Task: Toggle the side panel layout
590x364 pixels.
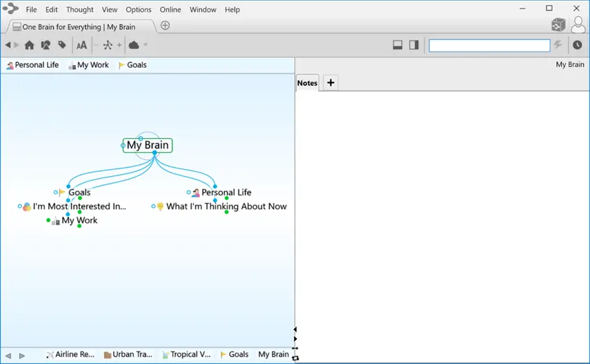Action: [414, 45]
